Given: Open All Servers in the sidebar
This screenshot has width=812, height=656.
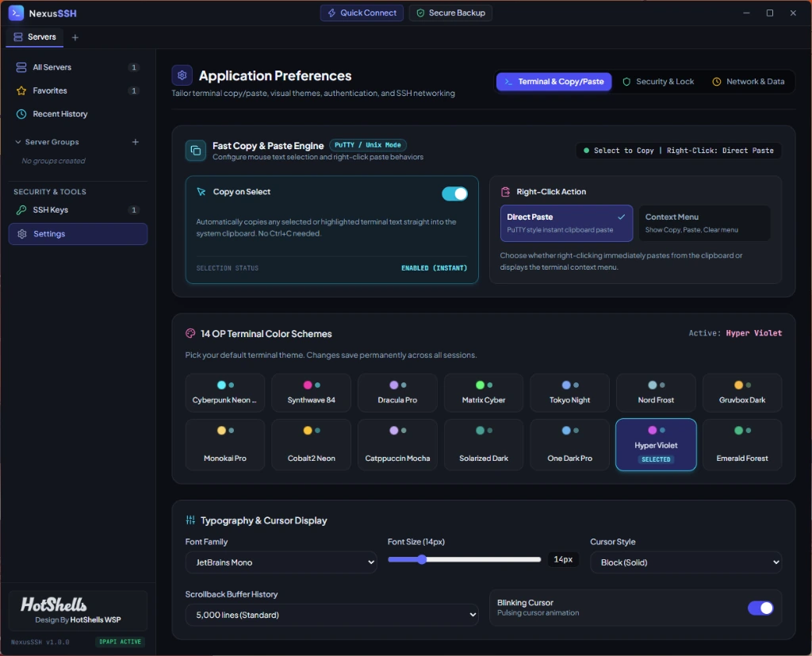Looking at the screenshot, I should pyautogui.click(x=78, y=67).
